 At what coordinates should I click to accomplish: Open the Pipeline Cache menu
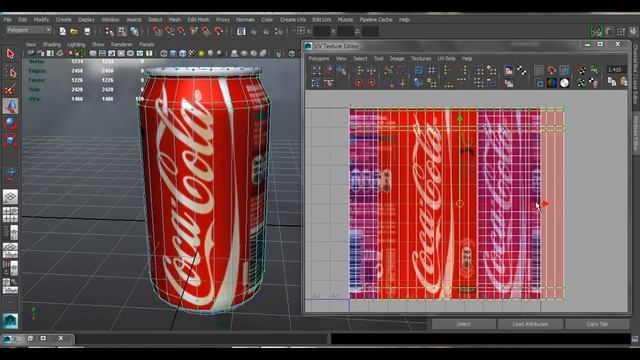[376, 20]
